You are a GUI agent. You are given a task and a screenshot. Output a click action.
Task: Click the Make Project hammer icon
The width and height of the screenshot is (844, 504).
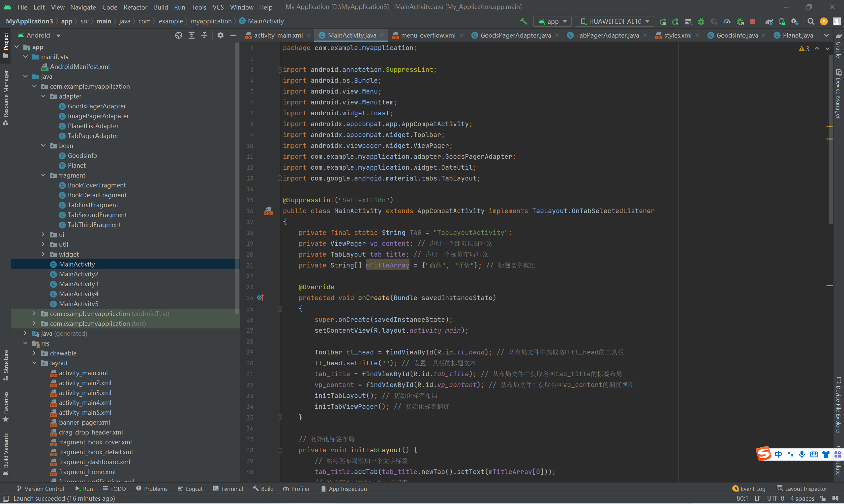(524, 21)
